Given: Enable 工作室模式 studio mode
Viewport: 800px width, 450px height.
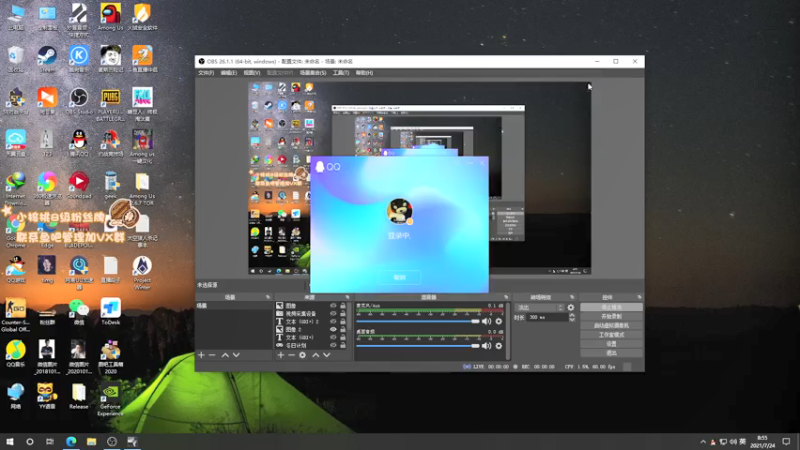Looking at the screenshot, I should pos(611,335).
